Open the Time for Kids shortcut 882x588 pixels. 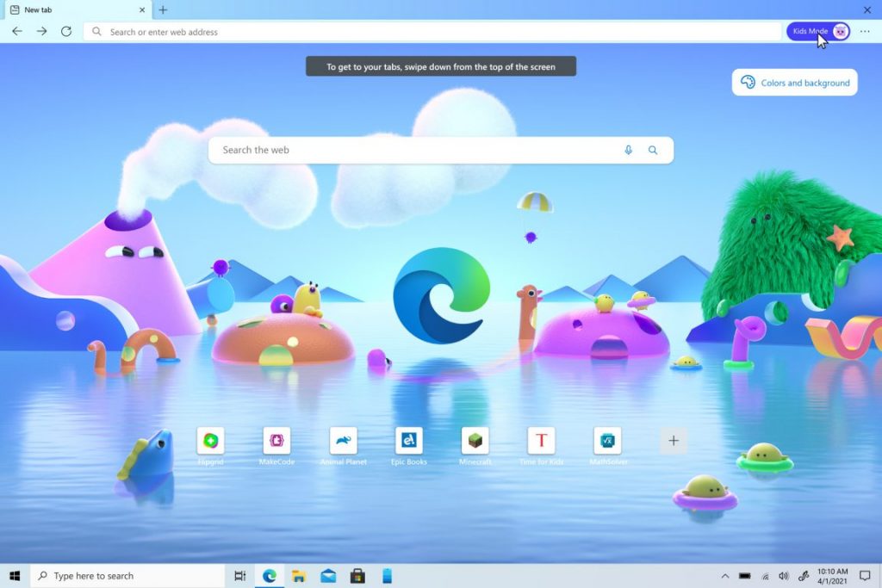541,439
